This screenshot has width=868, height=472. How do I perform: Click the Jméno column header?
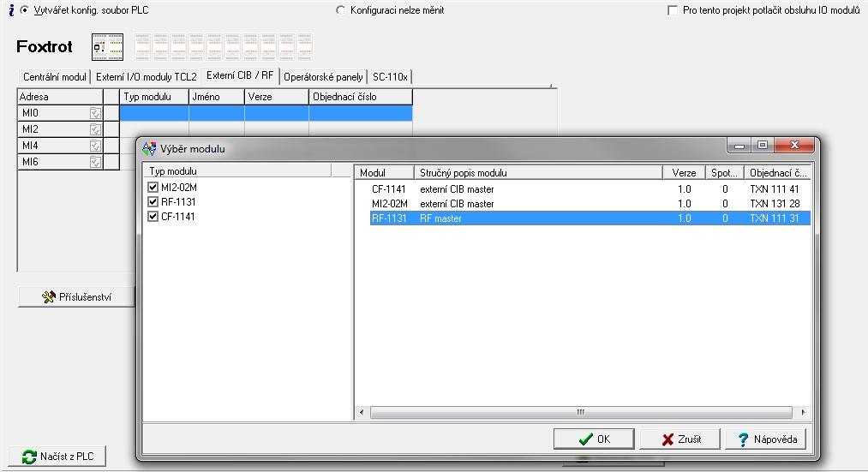point(217,97)
